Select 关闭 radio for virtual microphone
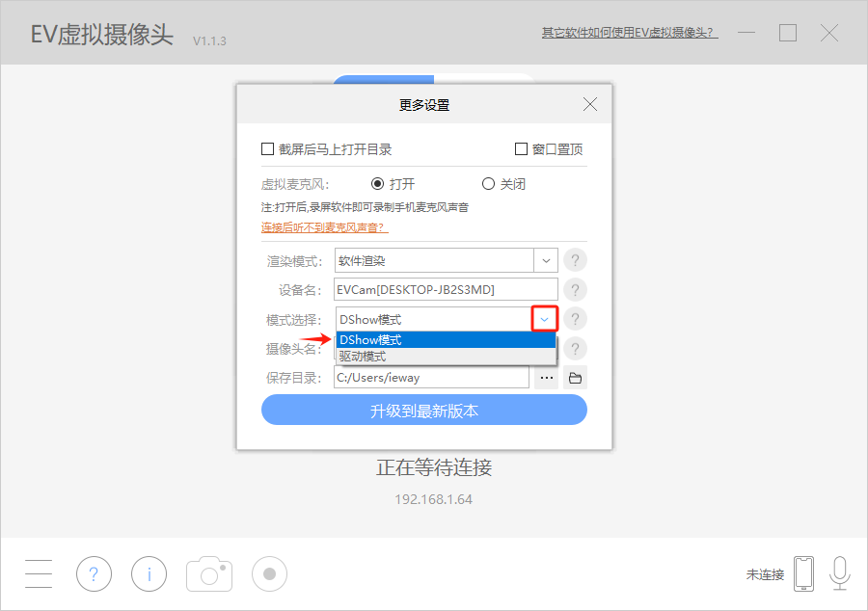Screen dimensions: 868x611 click(488, 184)
